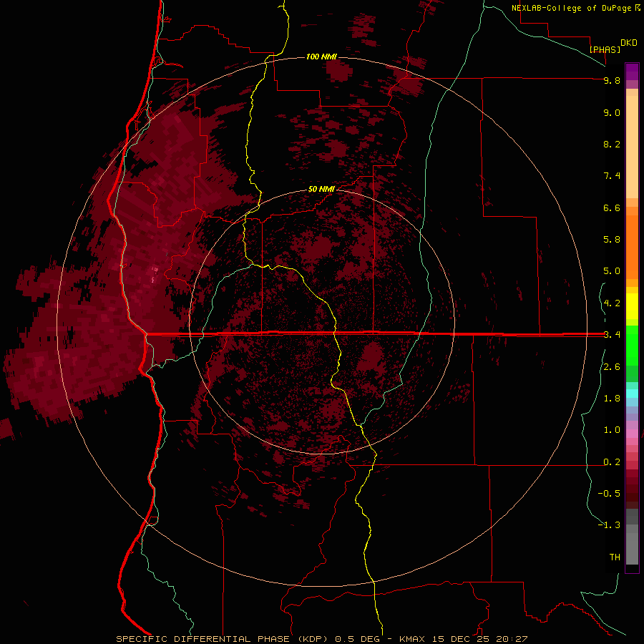Image resolution: width=644 pixels, height=644 pixels.
Task: Click the 8.2 scale value
Action: pyautogui.click(x=612, y=144)
